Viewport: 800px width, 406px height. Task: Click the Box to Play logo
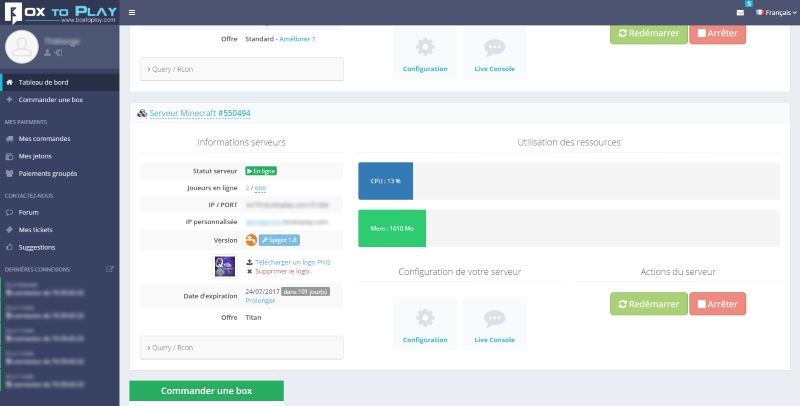click(60, 12)
